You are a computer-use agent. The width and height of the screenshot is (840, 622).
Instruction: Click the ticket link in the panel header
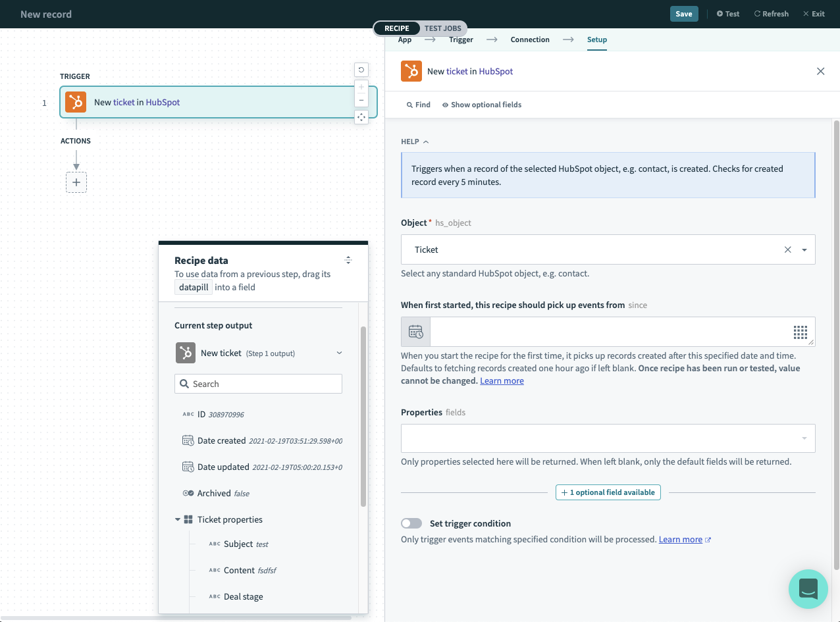(457, 71)
